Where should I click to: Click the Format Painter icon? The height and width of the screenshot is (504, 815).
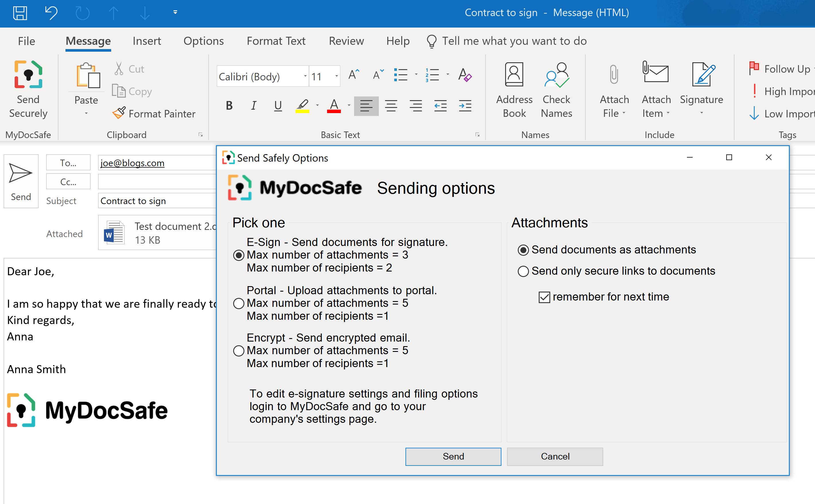[119, 113]
